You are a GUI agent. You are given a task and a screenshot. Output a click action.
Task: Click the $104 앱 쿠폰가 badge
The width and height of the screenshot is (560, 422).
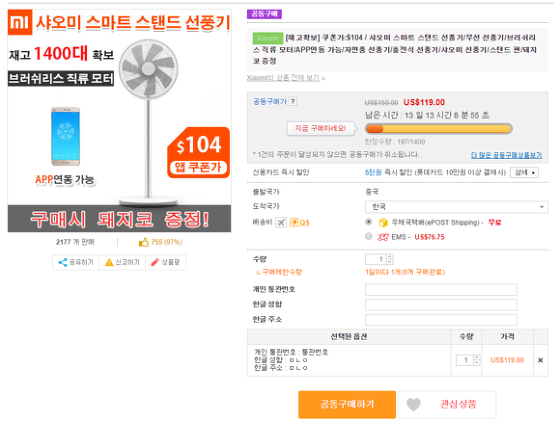coord(199,152)
